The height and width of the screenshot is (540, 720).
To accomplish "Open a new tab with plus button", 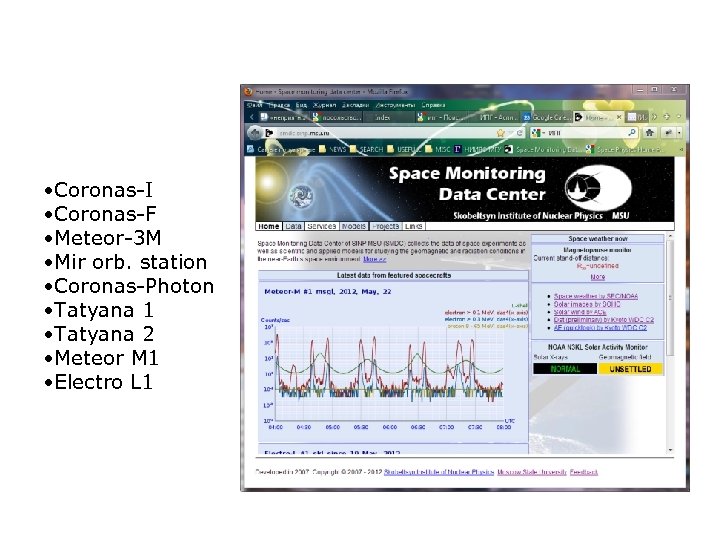I will pyautogui.click(x=667, y=117).
